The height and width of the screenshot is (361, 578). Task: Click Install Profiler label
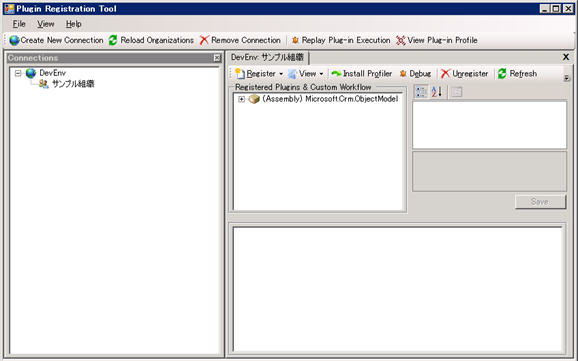point(368,74)
